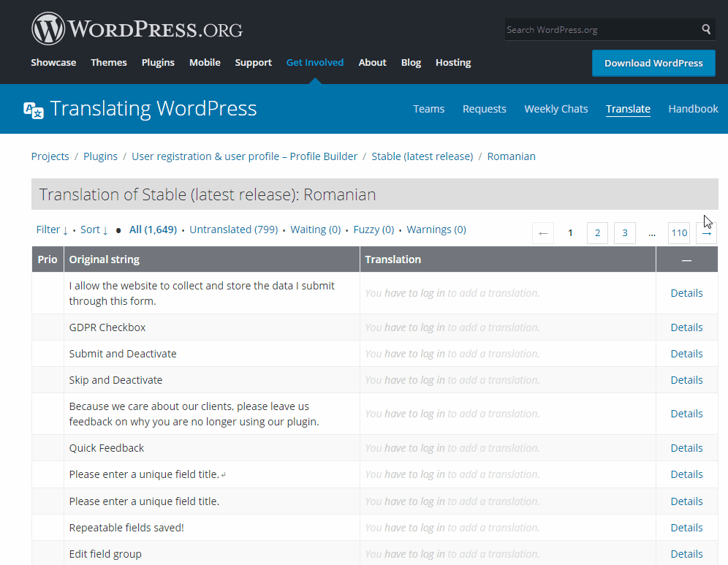Viewport: 728px width, 565px height.
Task: Open the Hosting menu item
Action: (x=453, y=62)
